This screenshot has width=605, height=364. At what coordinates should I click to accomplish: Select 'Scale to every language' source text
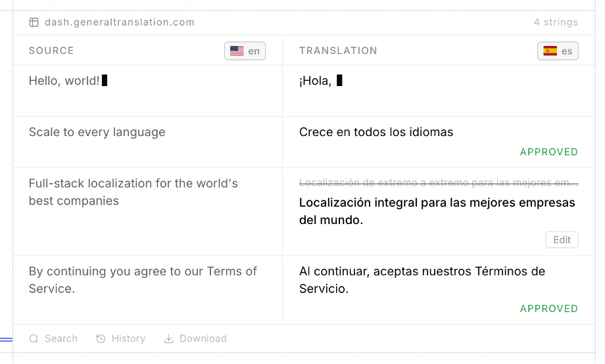[x=97, y=132]
